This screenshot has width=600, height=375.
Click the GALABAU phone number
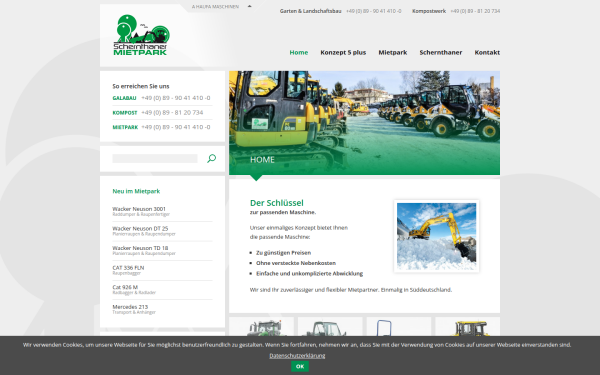(176, 98)
